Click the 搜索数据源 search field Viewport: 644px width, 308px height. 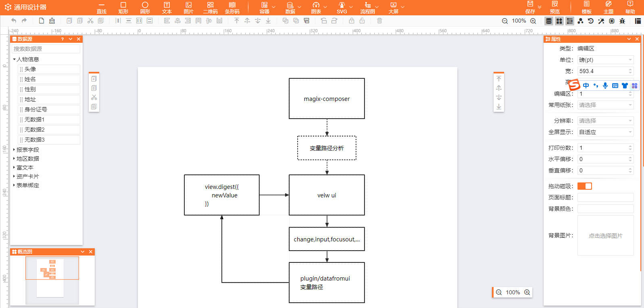[46, 49]
